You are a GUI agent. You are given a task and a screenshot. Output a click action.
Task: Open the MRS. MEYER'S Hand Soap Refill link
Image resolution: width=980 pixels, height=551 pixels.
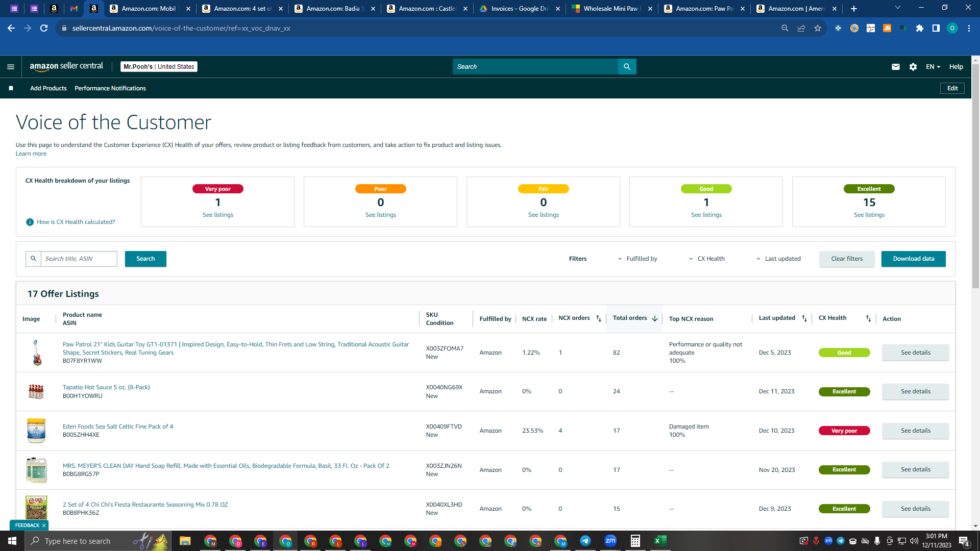point(226,466)
